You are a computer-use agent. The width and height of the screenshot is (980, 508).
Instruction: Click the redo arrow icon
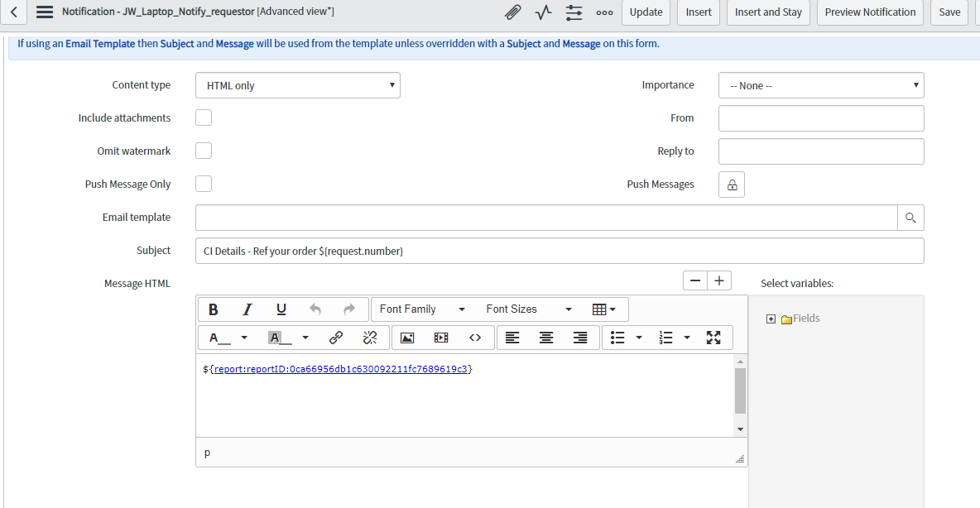(x=348, y=309)
